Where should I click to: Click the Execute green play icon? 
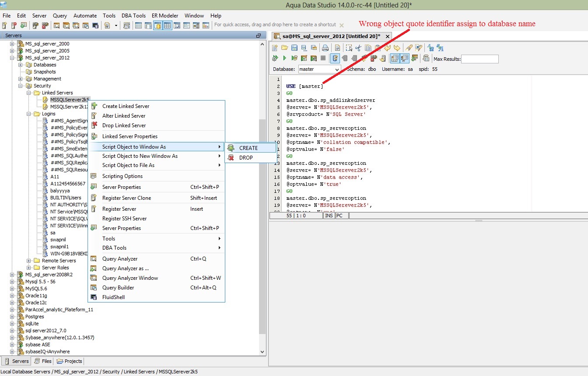284,58
